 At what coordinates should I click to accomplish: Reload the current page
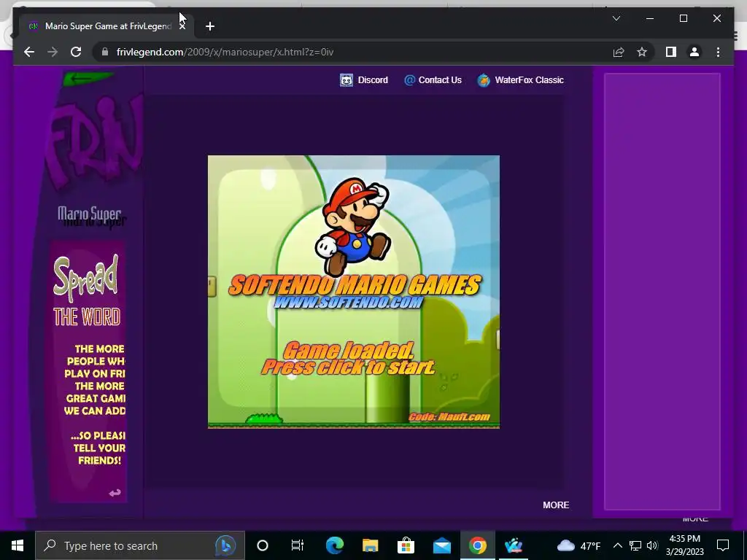pyautogui.click(x=76, y=52)
